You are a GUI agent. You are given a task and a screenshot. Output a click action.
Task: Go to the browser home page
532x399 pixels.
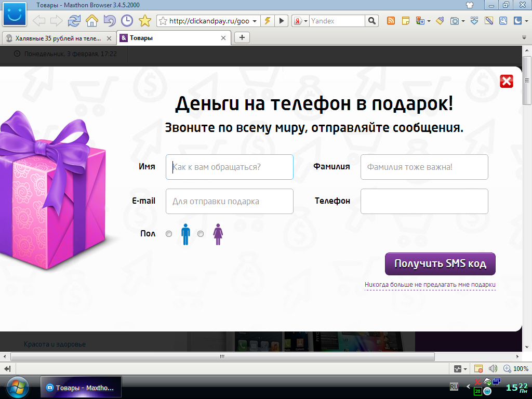pos(92,21)
